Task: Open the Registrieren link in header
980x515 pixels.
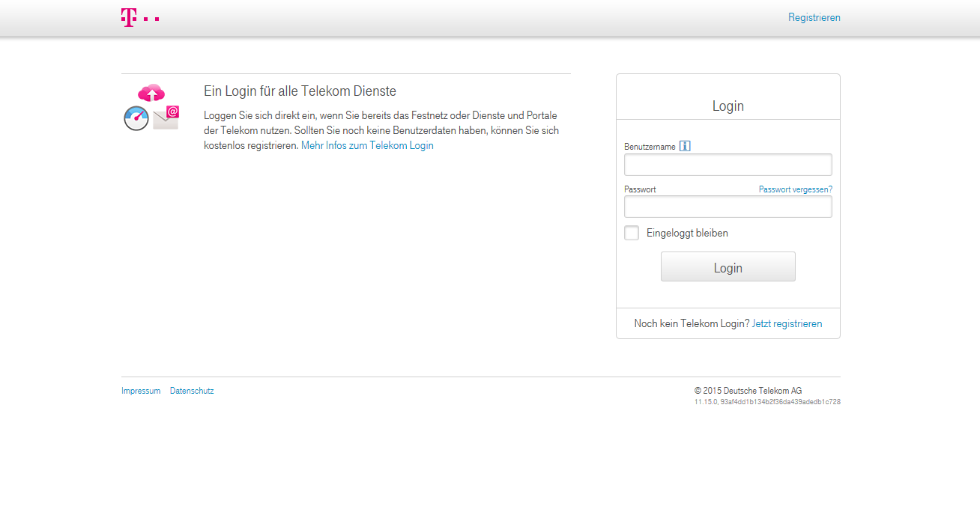Action: pyautogui.click(x=814, y=17)
